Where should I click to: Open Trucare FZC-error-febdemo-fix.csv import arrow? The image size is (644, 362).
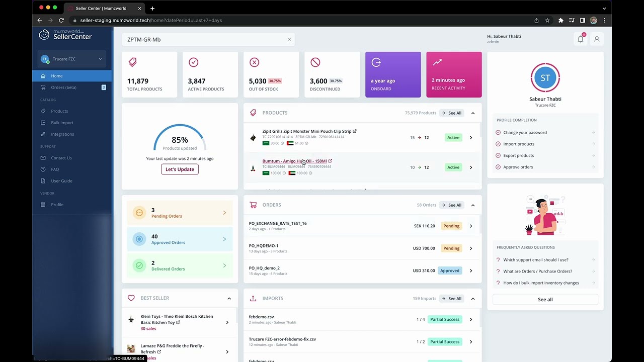(471, 342)
